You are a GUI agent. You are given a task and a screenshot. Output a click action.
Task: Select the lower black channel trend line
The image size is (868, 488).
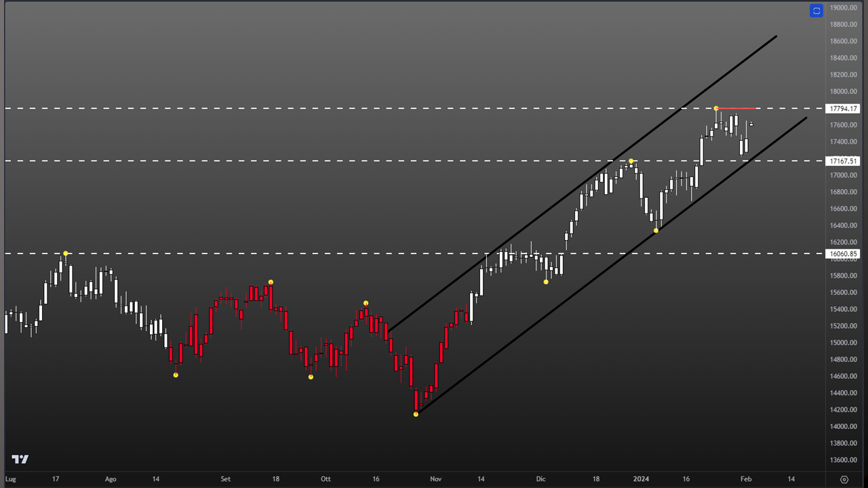[x=610, y=266]
